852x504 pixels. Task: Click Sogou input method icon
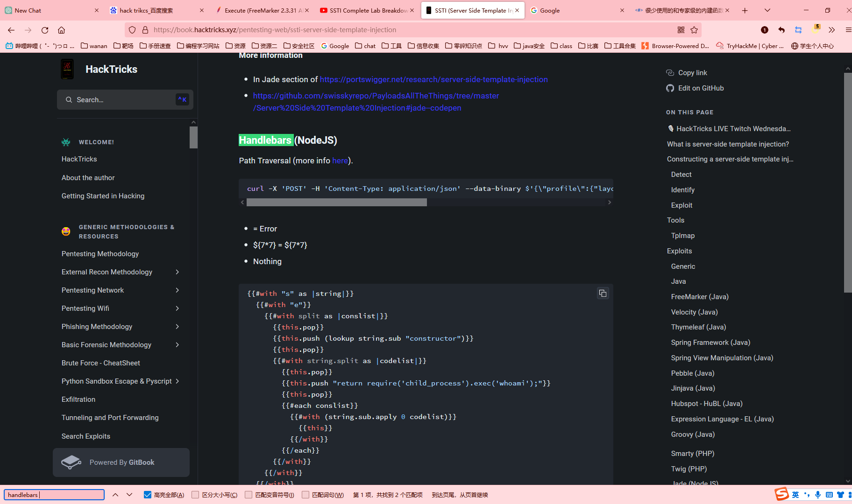coord(781,494)
